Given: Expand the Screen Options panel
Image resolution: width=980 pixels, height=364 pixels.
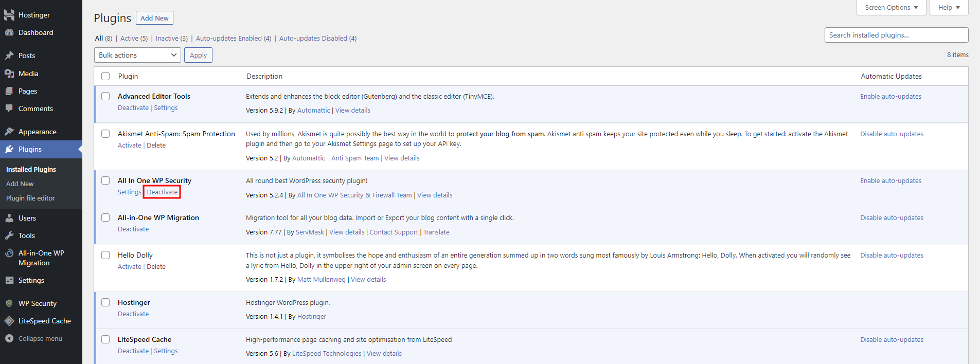Looking at the screenshot, I should (891, 8).
